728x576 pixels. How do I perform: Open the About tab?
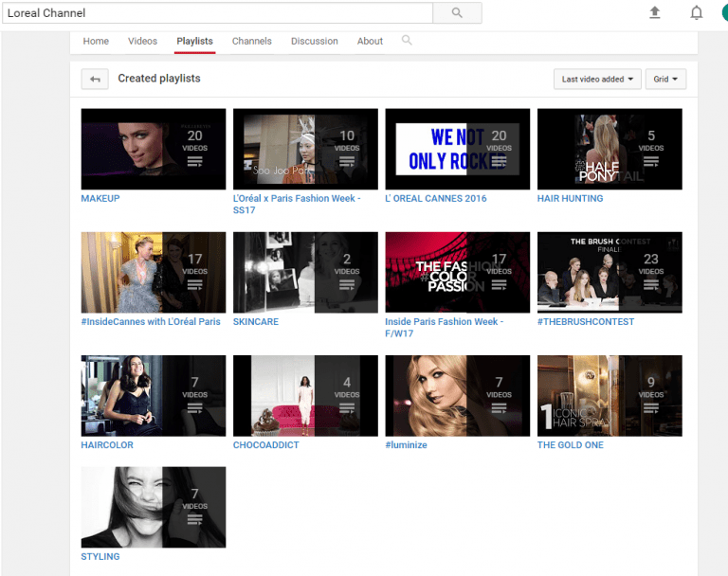[x=370, y=41]
